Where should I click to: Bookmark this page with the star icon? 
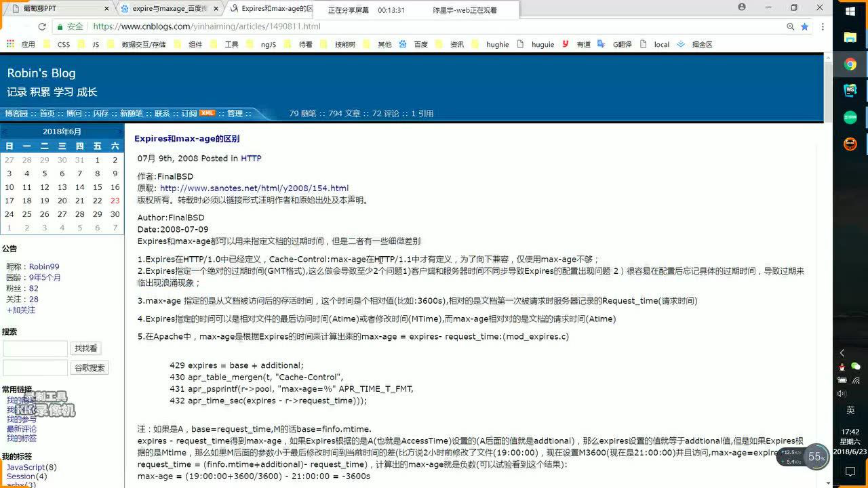click(x=805, y=26)
